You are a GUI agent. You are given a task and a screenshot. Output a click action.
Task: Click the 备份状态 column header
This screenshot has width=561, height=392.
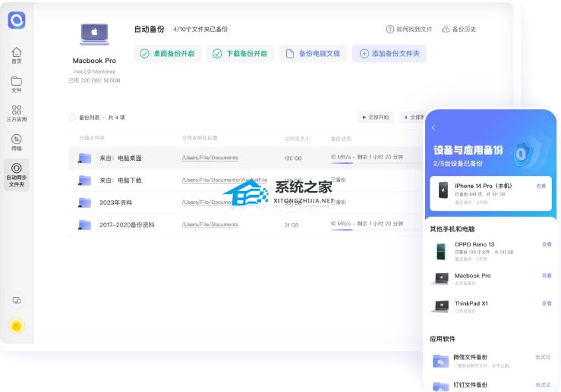pos(341,138)
